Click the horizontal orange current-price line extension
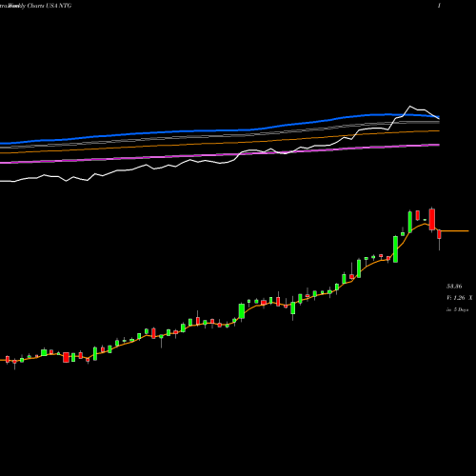 455,231
